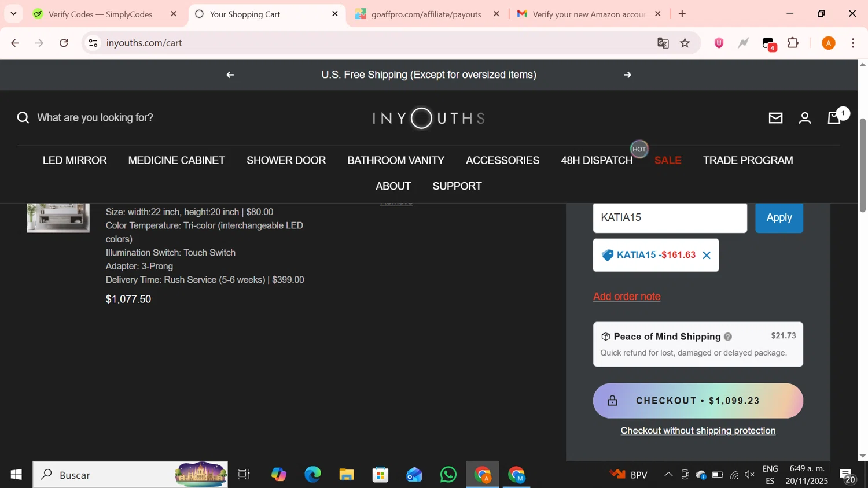The width and height of the screenshot is (868, 488).
Task: Reload the current page
Action: pos(64,43)
